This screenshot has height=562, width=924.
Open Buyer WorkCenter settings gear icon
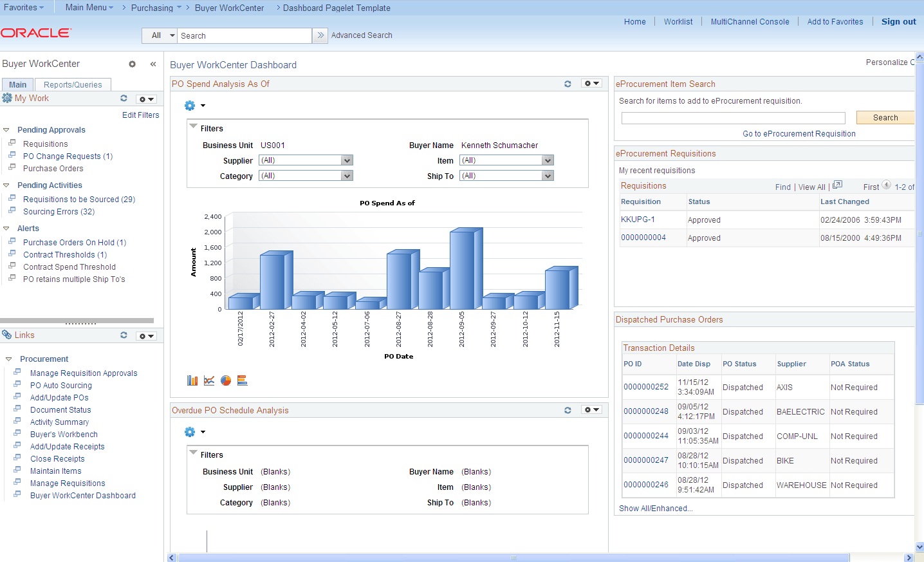[132, 64]
